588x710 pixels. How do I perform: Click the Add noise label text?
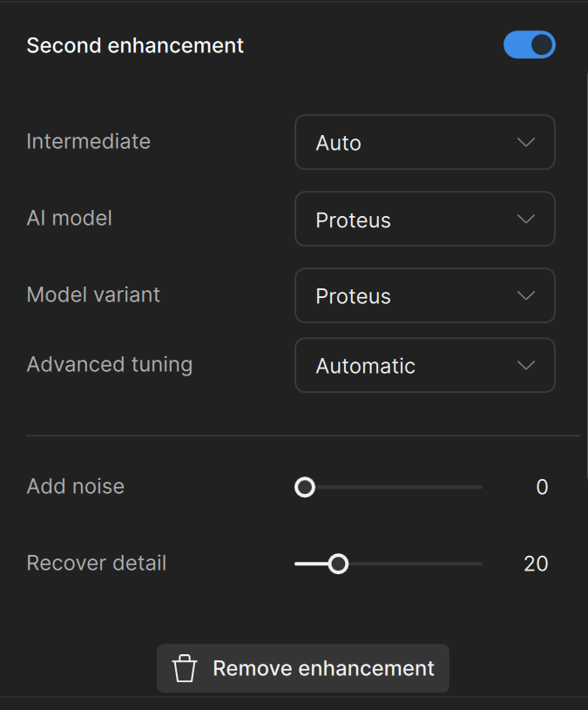(76, 486)
